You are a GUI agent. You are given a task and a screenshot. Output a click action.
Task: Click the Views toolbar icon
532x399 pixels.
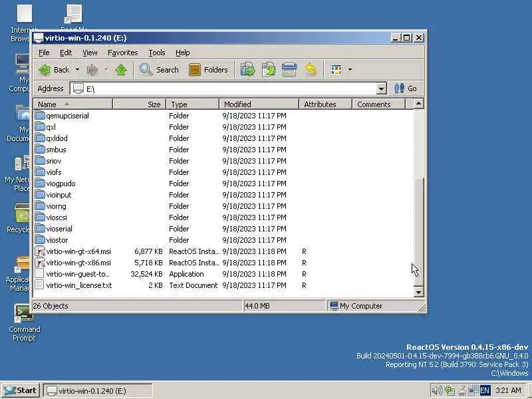point(336,70)
